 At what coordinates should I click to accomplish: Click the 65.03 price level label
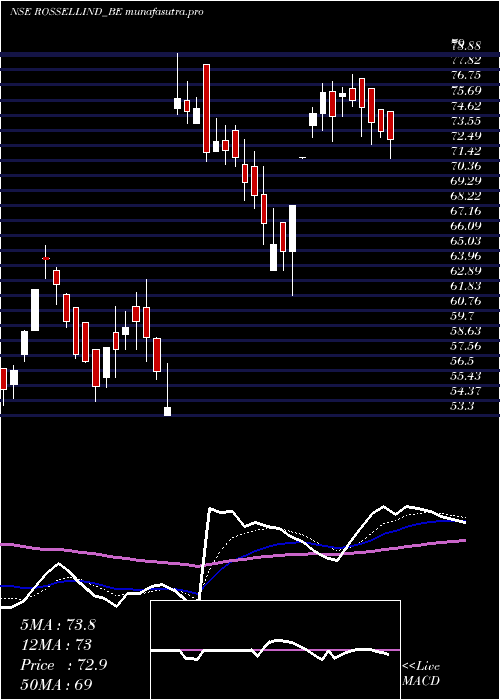click(466, 241)
